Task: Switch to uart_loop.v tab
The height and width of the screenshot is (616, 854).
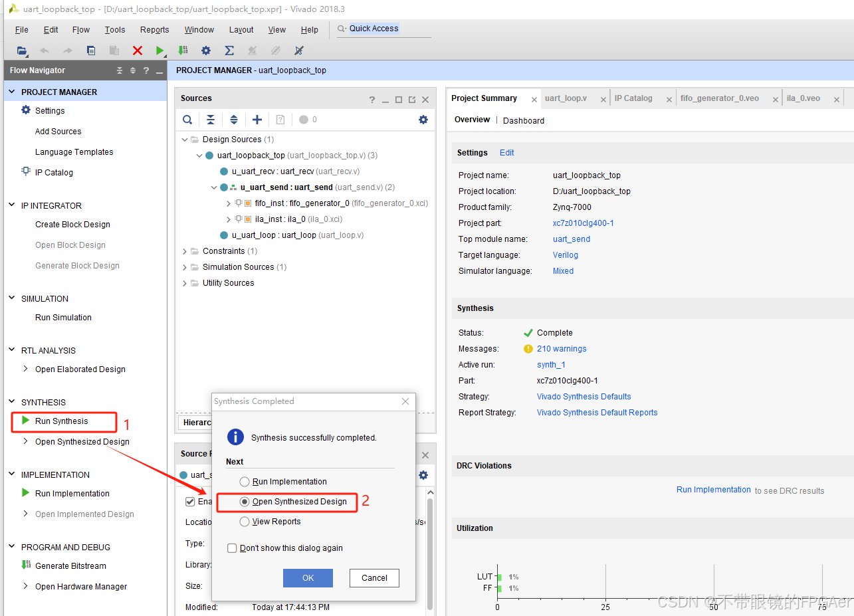Action: pos(566,98)
